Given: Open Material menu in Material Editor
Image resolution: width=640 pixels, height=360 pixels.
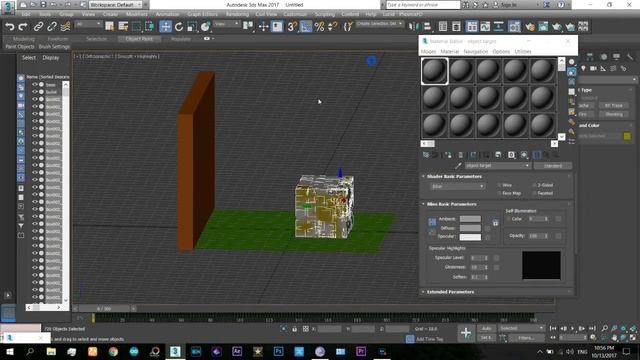Looking at the screenshot, I should pos(450,52).
